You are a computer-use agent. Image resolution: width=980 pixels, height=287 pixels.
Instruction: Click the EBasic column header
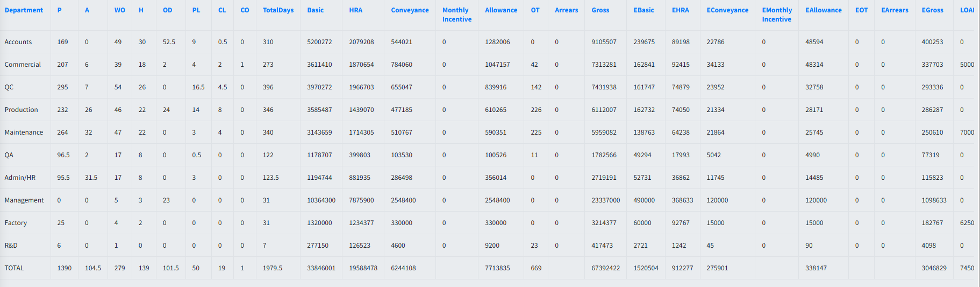643,10
